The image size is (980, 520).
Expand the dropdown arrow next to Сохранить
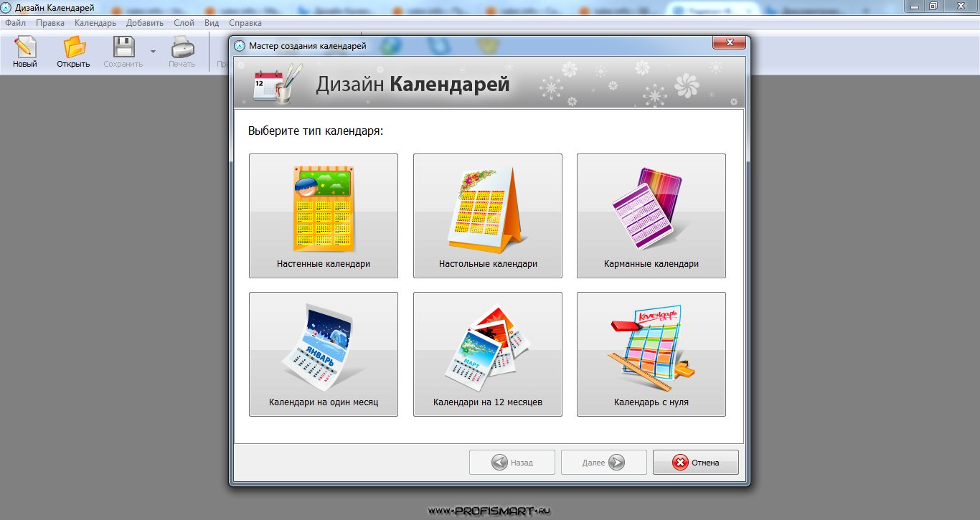[153, 52]
